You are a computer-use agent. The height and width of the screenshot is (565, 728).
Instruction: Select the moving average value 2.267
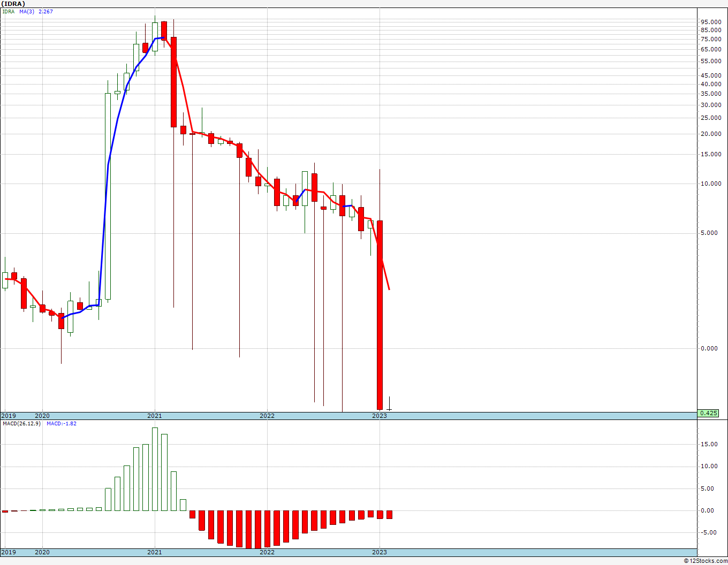pyautogui.click(x=45, y=12)
